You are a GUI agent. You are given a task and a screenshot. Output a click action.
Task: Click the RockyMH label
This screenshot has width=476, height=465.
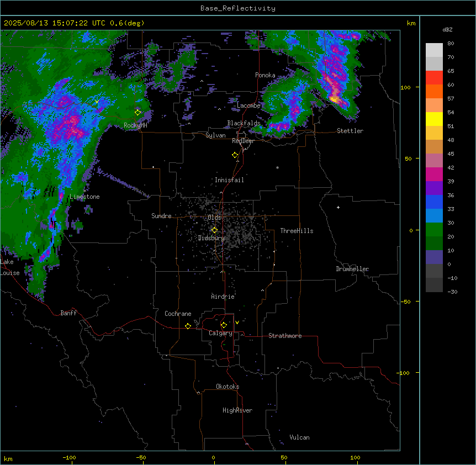pyautogui.click(x=135, y=125)
